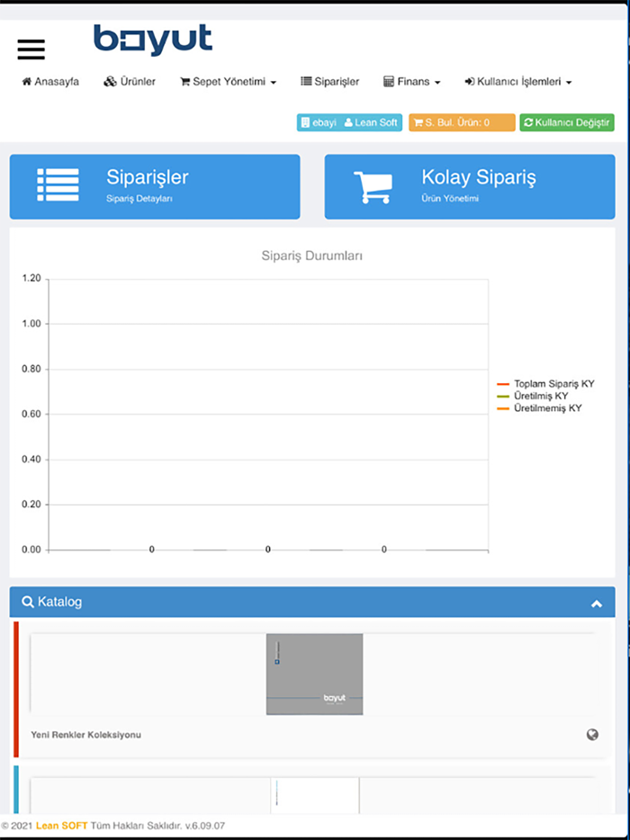Click globe icon for Yeni Renkler Koleksiyonu
This screenshot has width=630, height=840.
coord(592,735)
